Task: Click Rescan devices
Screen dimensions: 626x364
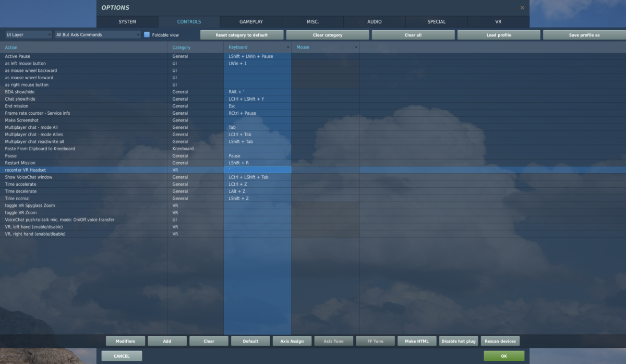Action: pyautogui.click(x=500, y=341)
